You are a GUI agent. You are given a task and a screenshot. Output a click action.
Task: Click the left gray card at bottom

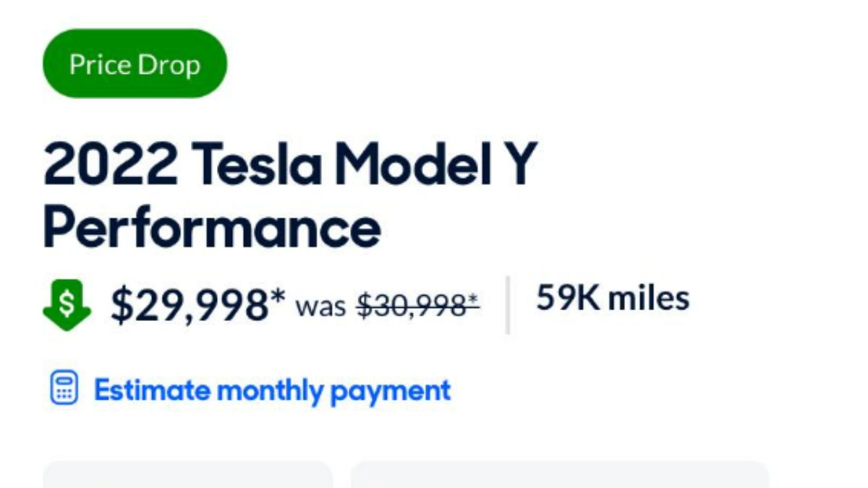(188, 475)
